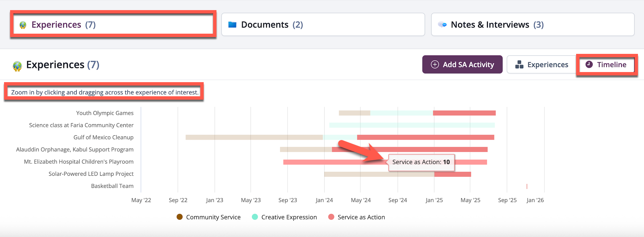The height and width of the screenshot is (237, 644).
Task: Toggle Service as Action legend series
Action: click(x=356, y=217)
